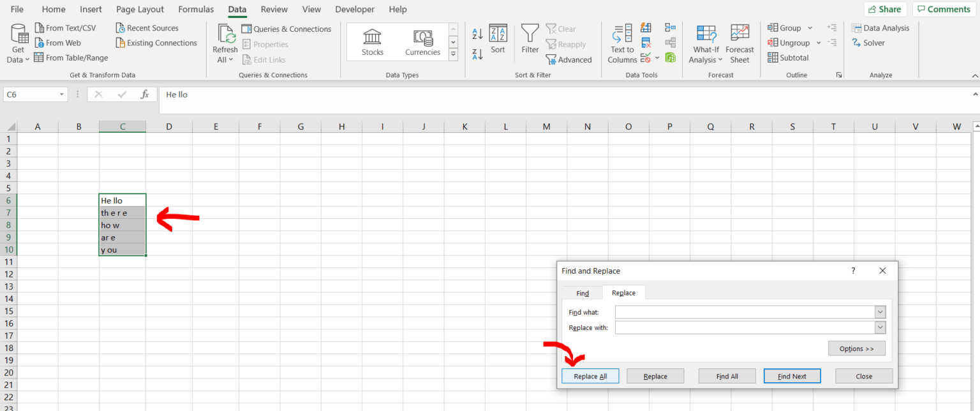Open the Formulas ribbon tab

point(196,9)
